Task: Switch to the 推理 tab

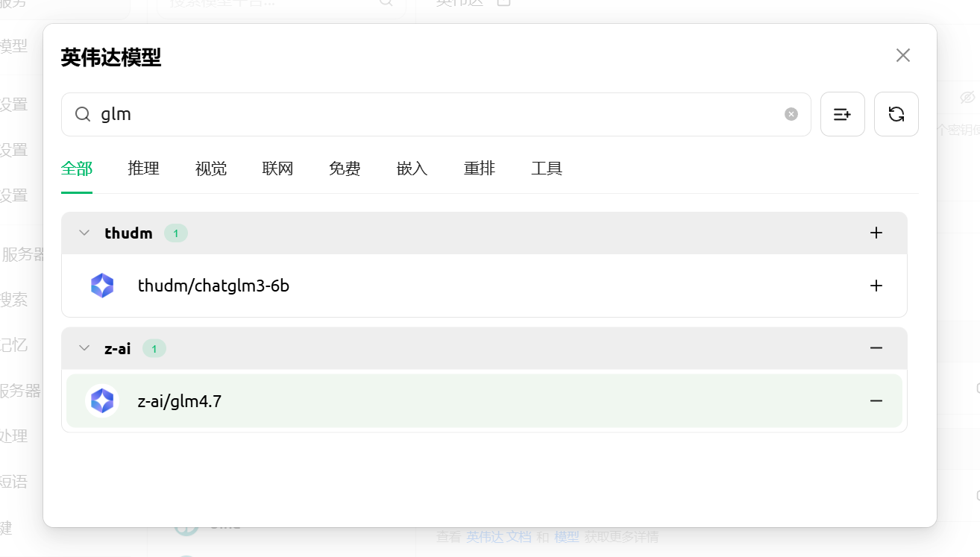Action: click(x=143, y=169)
